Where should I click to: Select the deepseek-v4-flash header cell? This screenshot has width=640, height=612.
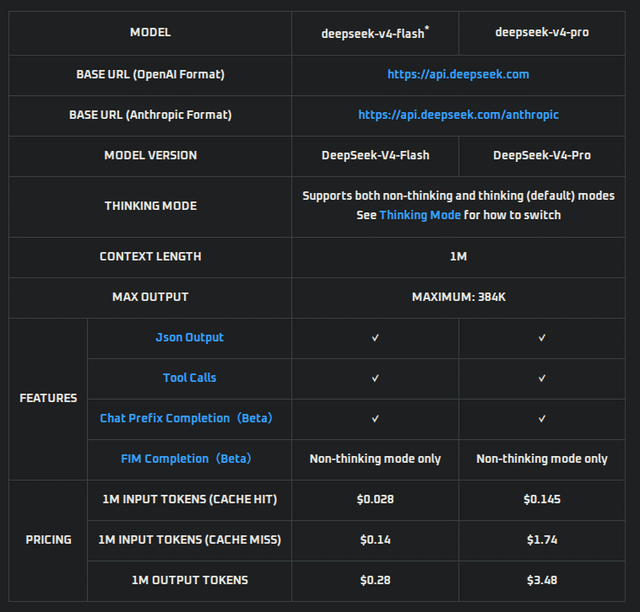click(x=375, y=33)
